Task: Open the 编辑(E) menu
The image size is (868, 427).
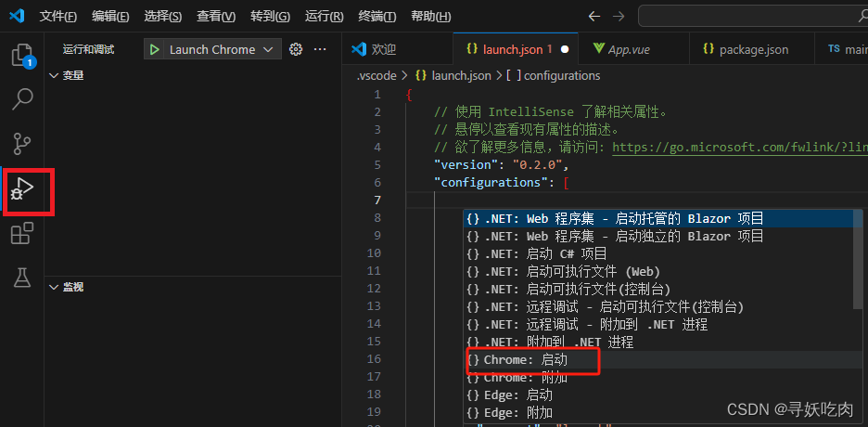Action: click(110, 17)
